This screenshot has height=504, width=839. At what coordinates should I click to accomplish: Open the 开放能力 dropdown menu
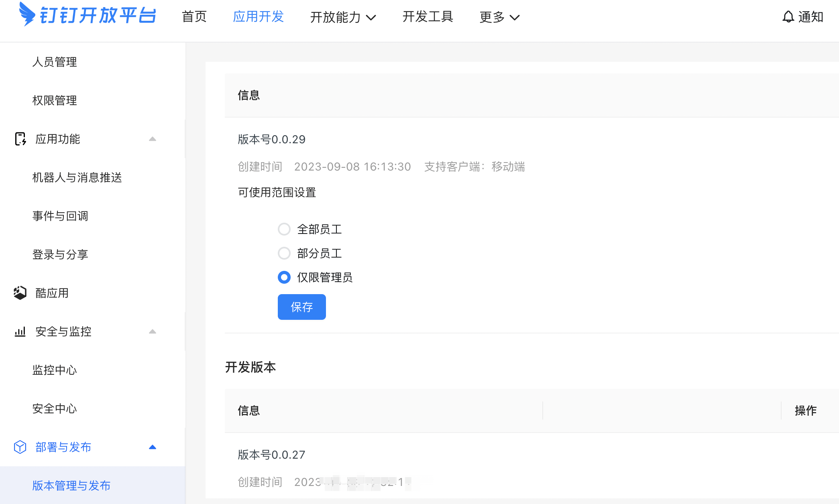click(x=343, y=17)
